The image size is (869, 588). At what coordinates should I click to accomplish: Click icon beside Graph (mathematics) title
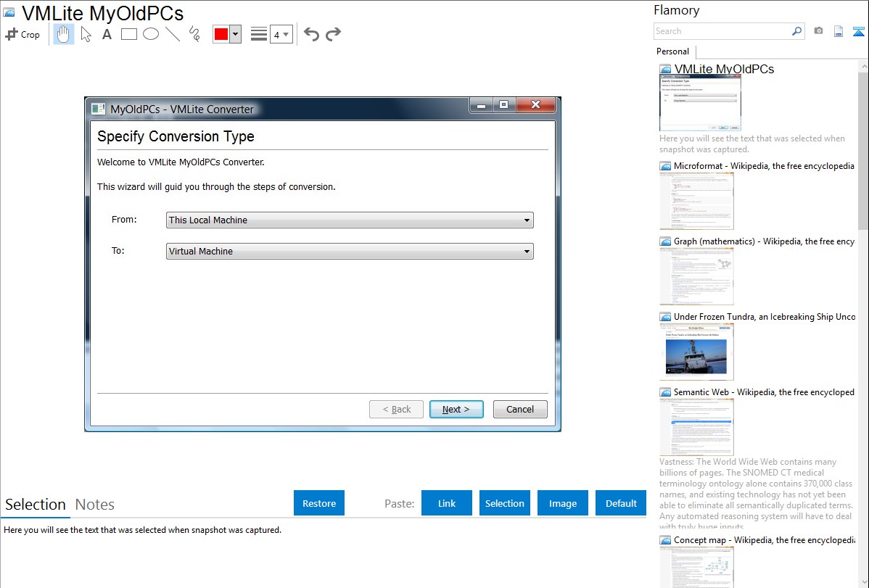click(666, 241)
